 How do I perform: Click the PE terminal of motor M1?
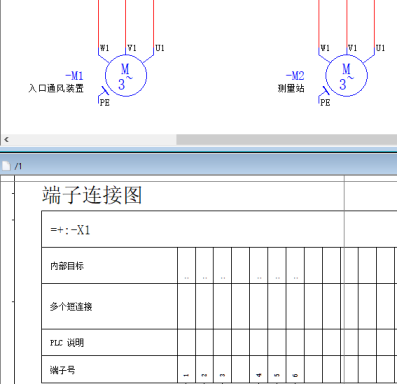coord(104,103)
